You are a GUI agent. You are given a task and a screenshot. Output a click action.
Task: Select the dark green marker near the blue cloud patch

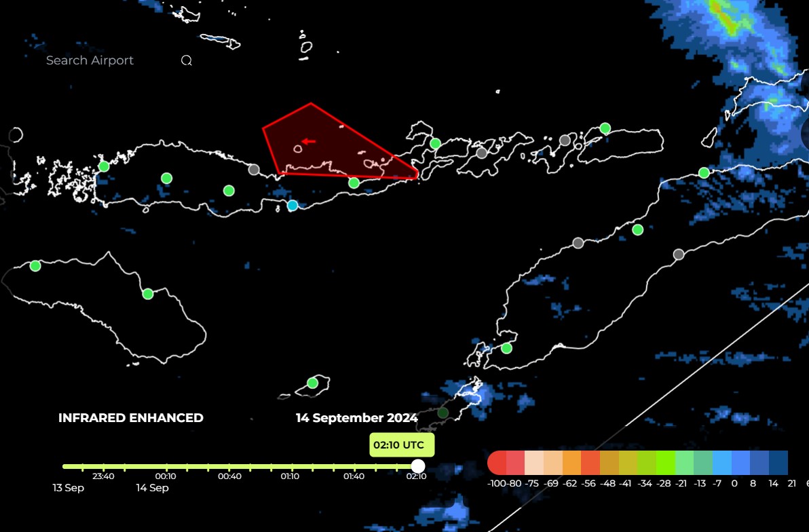443,413
